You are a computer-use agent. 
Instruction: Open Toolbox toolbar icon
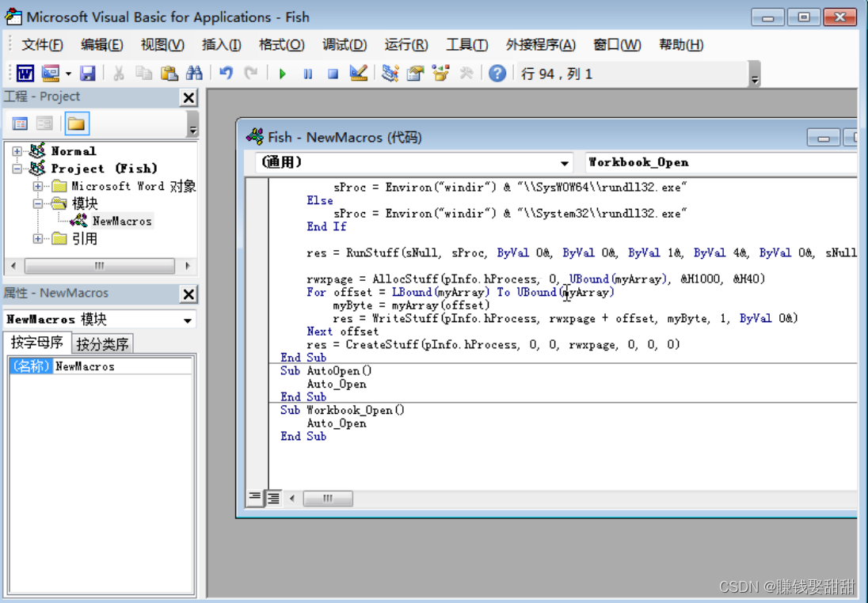pos(466,73)
